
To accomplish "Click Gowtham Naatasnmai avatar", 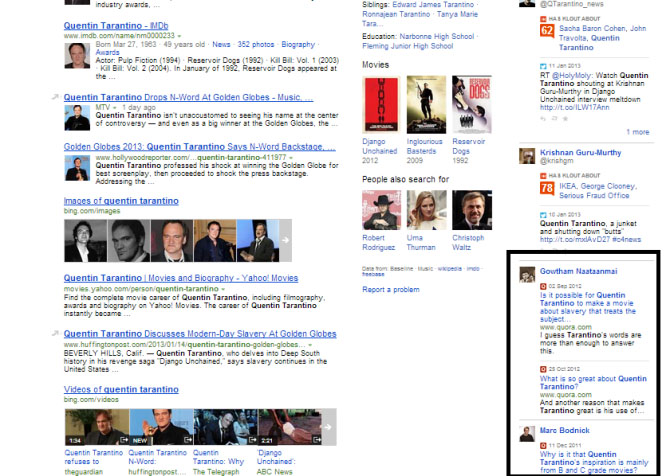I will (527, 275).
